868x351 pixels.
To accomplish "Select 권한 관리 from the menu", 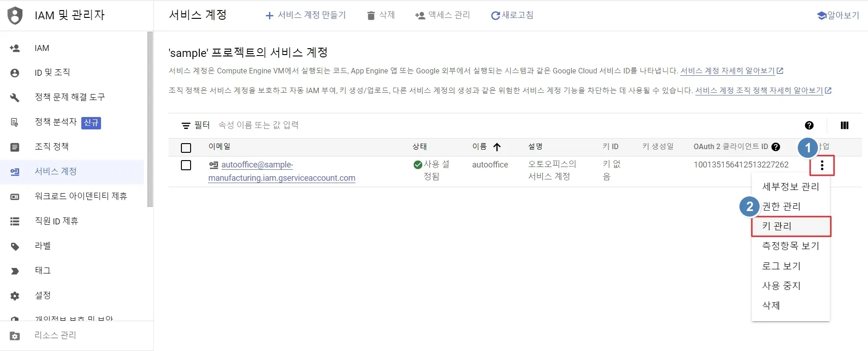I will [790, 206].
